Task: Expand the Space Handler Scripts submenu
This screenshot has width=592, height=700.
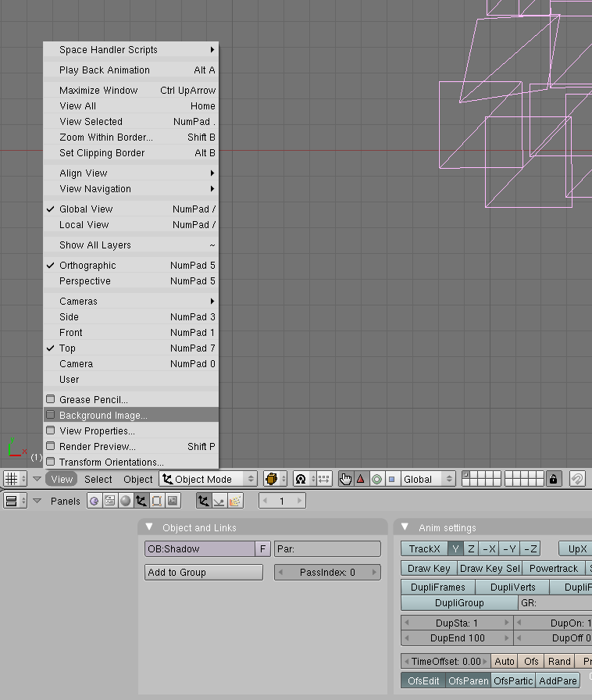Action: pos(130,49)
